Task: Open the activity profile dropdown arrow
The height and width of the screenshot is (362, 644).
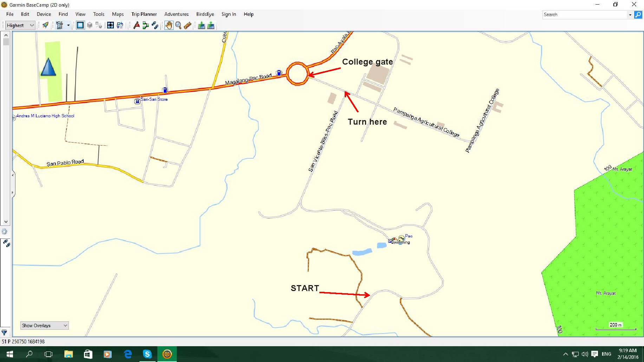Action: 69,25
